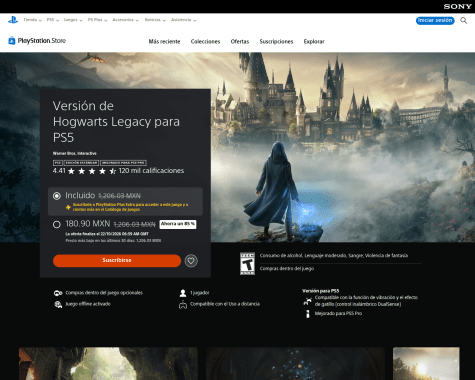Image resolution: width=475 pixels, height=380 pixels.
Task: Click the Edición estándar tag
Action: tap(81, 163)
